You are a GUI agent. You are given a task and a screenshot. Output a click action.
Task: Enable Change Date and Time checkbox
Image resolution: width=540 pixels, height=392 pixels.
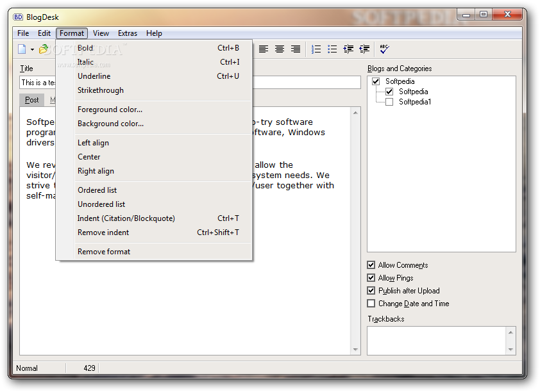[x=371, y=303]
